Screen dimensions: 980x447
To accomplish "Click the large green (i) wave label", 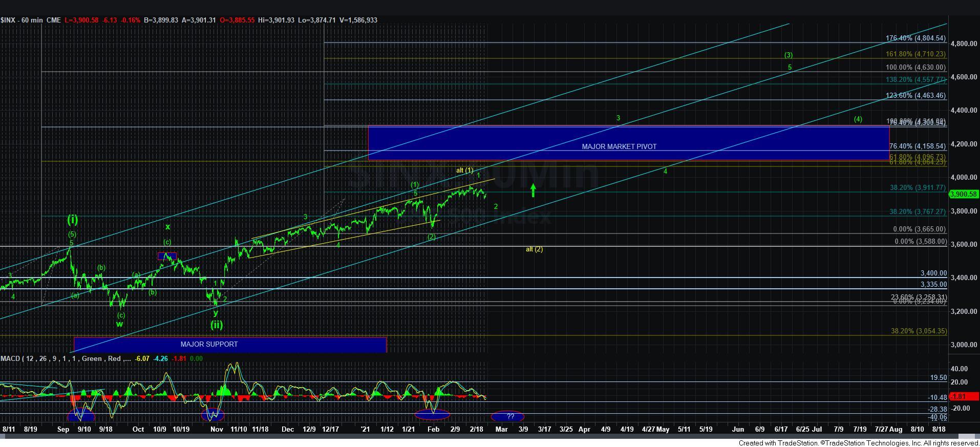I will point(72,220).
